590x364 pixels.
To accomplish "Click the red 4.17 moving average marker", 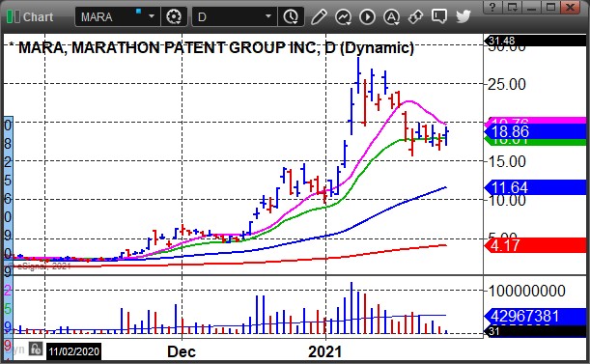I will (536, 245).
